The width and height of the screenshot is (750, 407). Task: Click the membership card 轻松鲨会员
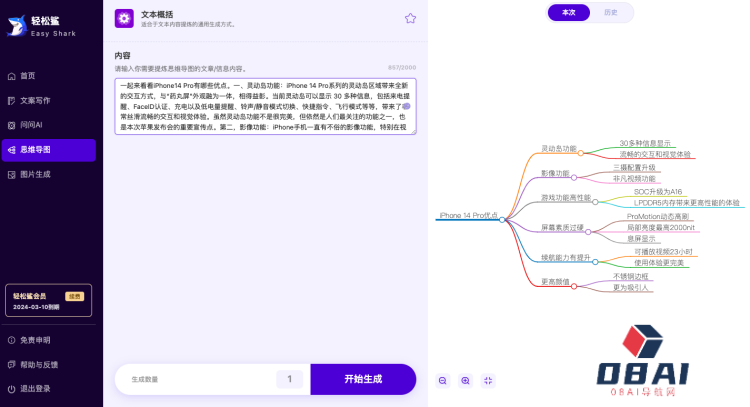pos(48,301)
